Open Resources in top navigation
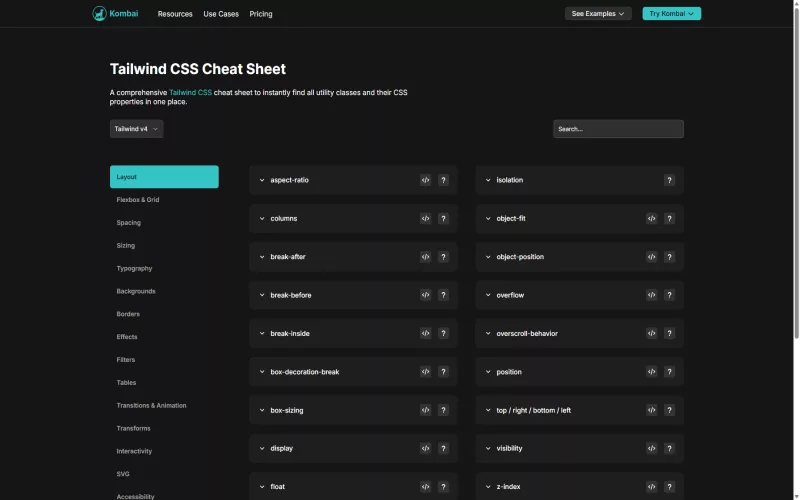This screenshot has width=800, height=500. [175, 14]
